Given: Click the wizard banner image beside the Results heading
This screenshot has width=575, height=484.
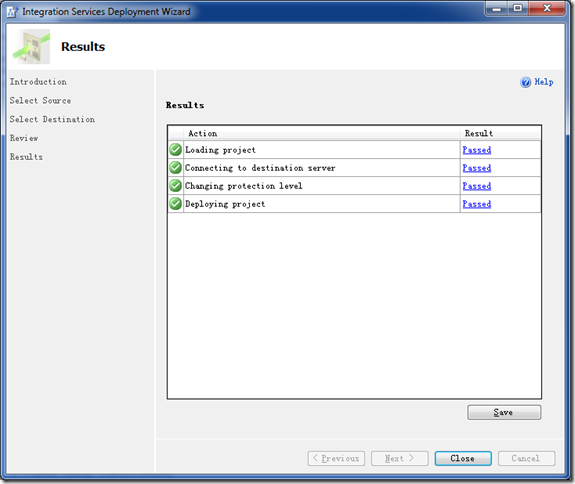Looking at the screenshot, I should click(x=32, y=47).
